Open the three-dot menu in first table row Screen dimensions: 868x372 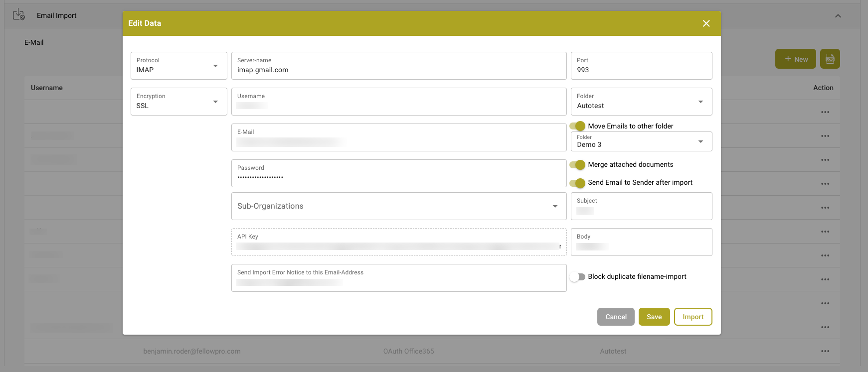825,112
